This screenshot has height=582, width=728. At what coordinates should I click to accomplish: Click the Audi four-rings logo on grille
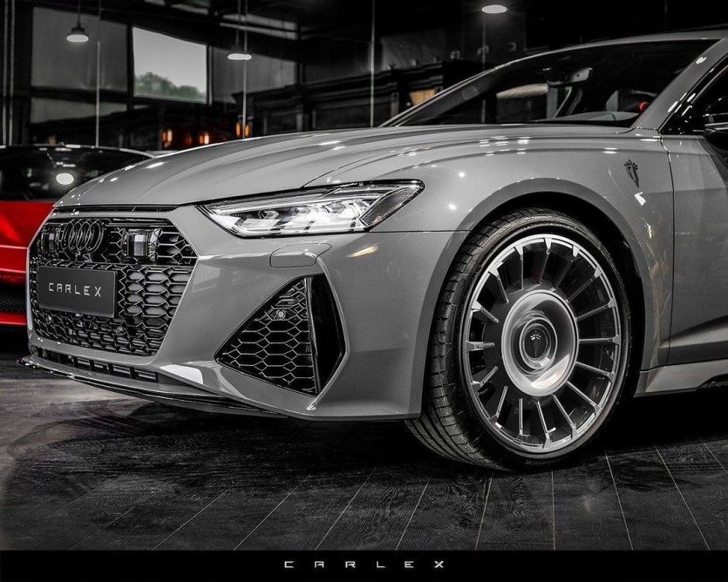click(x=81, y=236)
